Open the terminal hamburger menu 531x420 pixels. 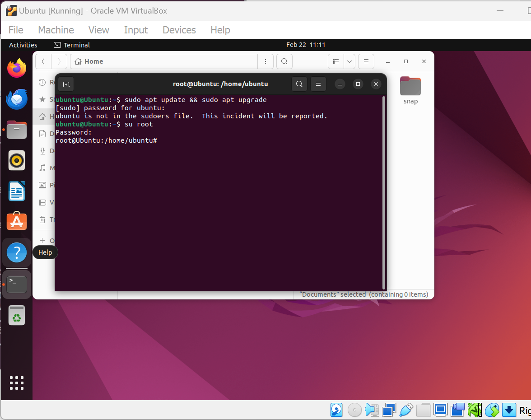(318, 84)
